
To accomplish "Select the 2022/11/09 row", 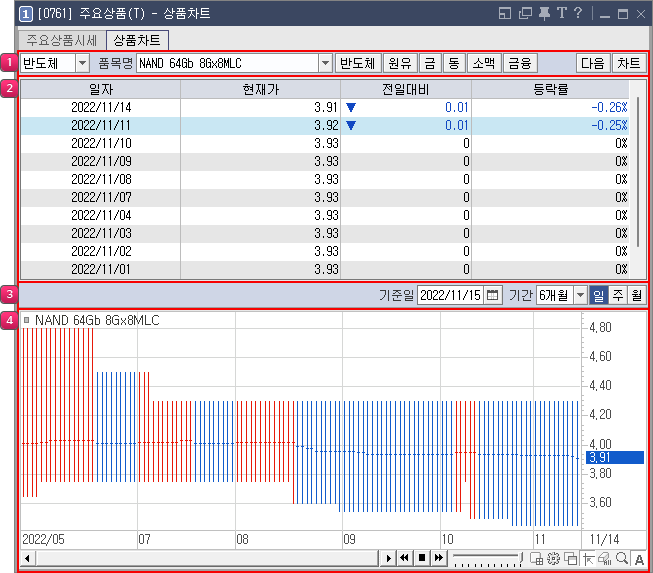I will click(x=325, y=161).
